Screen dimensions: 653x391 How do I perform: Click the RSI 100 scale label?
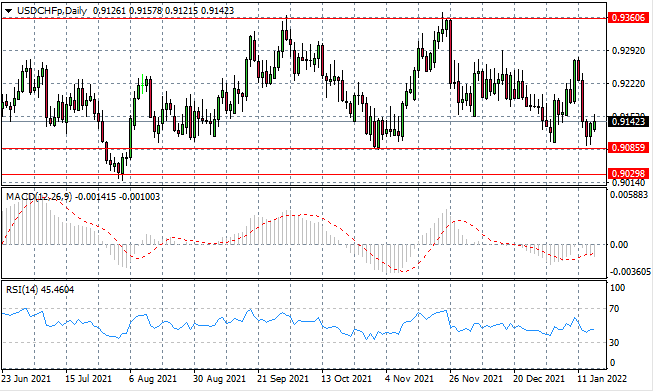(x=617, y=288)
